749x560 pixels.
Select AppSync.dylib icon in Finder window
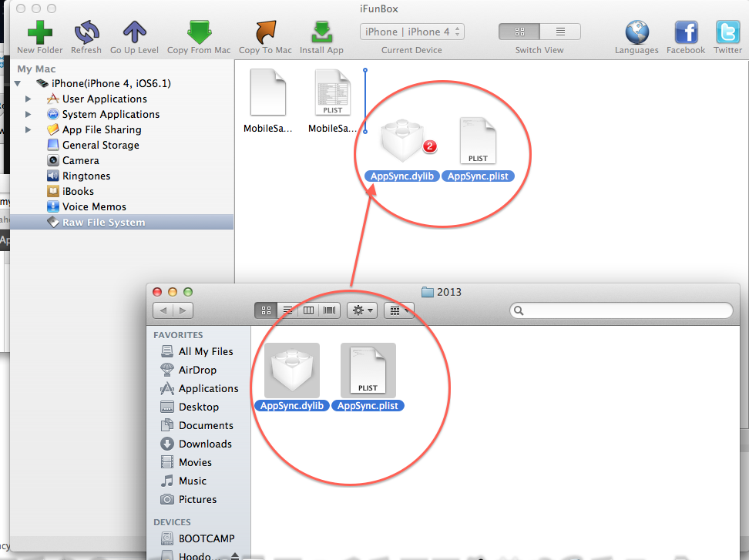coord(292,370)
